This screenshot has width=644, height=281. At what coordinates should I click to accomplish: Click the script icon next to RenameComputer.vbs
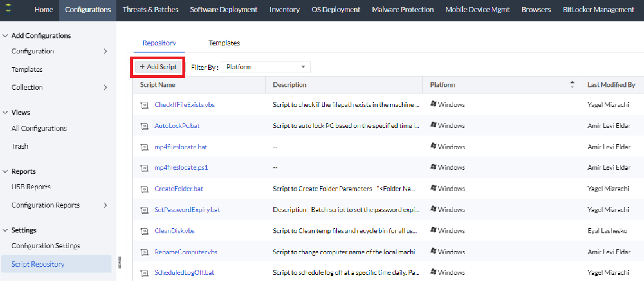(144, 252)
